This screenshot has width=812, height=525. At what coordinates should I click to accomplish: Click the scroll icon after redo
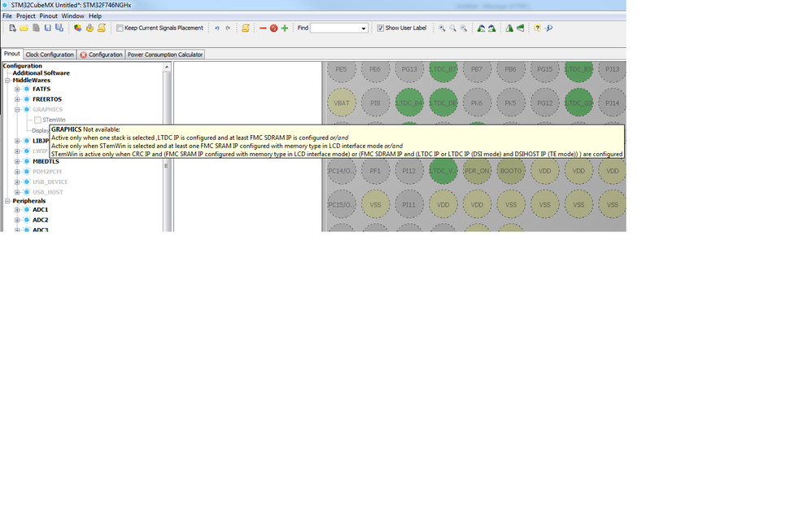[246, 28]
